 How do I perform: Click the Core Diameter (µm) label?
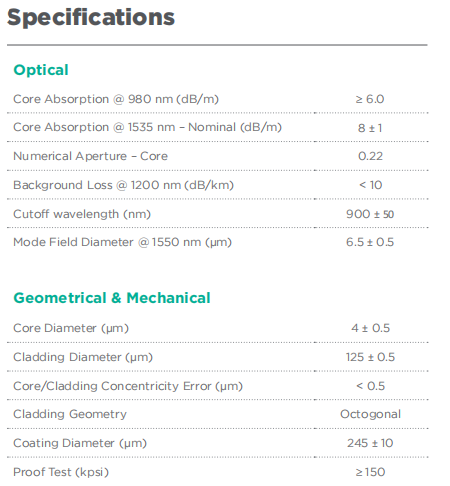(x=71, y=328)
